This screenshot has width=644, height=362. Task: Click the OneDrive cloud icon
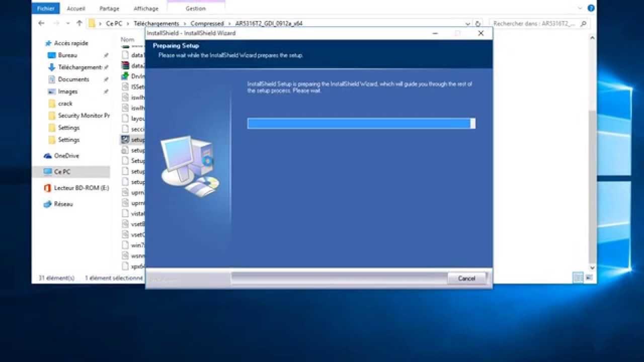point(48,156)
